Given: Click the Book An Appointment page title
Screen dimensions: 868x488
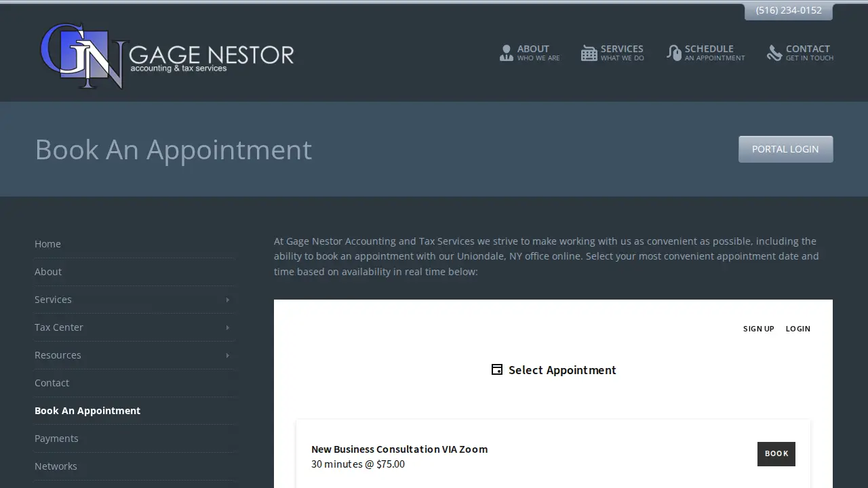Looking at the screenshot, I should pos(174,150).
